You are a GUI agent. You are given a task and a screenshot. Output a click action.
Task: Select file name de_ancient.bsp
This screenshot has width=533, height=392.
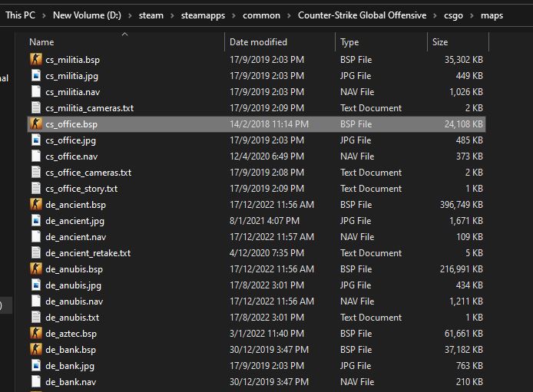(x=75, y=205)
